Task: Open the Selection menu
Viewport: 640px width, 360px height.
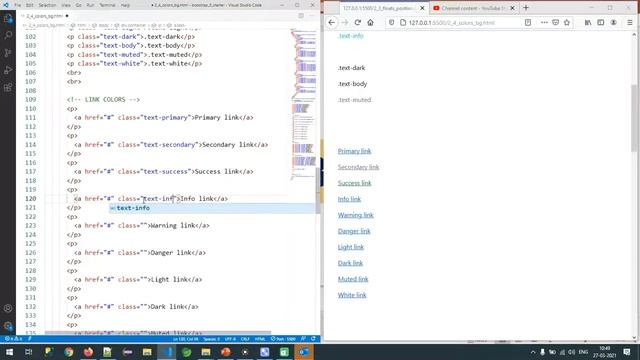Action: point(47,5)
